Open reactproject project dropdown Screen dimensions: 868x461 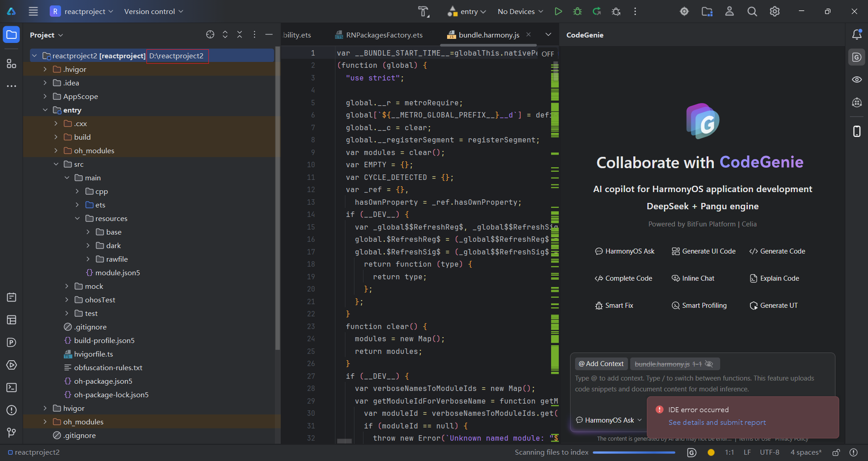click(x=82, y=11)
